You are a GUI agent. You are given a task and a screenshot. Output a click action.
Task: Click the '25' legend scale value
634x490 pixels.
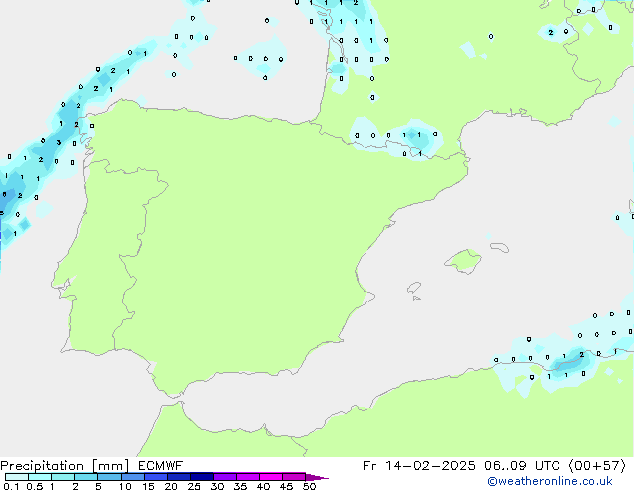[x=194, y=486]
